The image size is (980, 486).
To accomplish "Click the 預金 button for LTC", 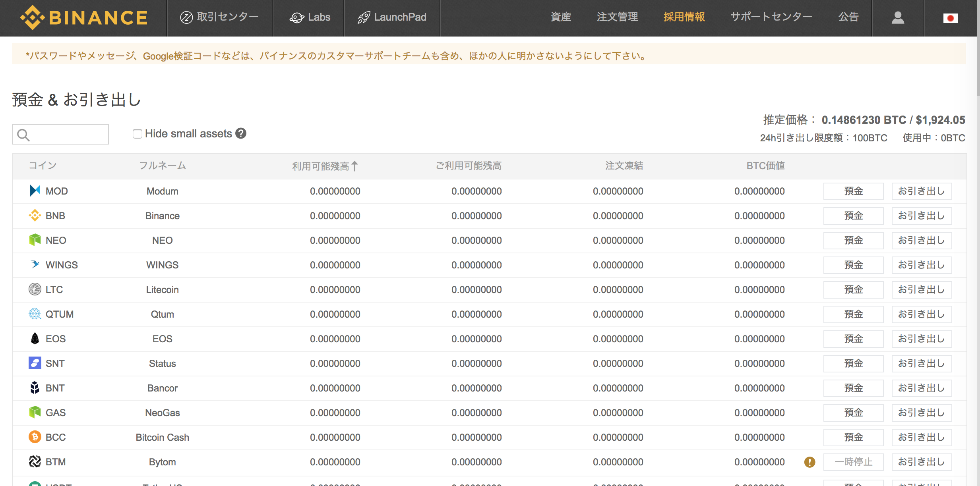I will pyautogui.click(x=853, y=290).
